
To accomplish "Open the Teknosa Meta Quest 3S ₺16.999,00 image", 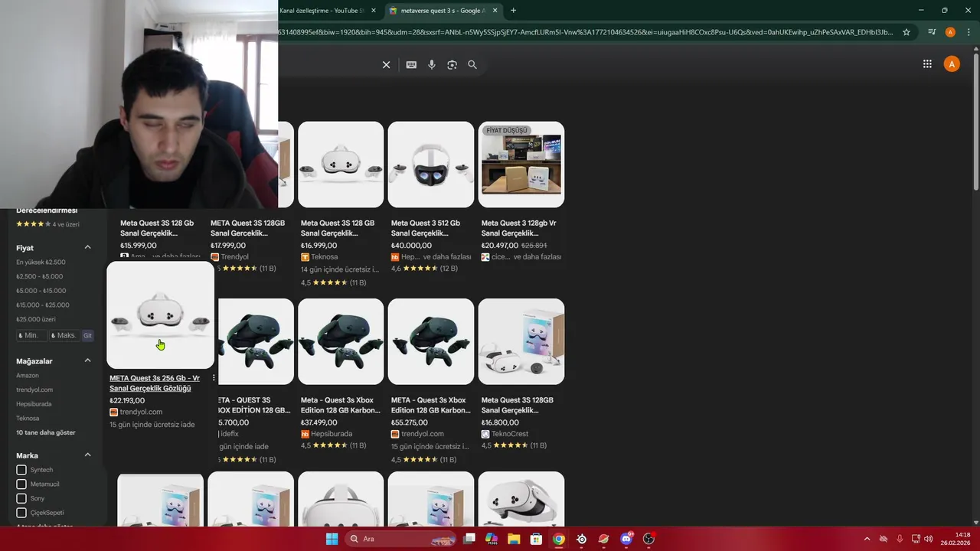I will [341, 165].
